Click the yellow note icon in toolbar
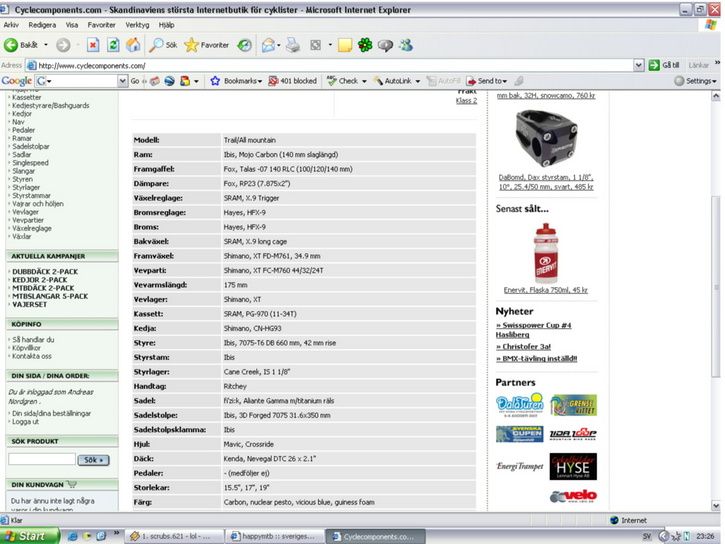This screenshot has height=544, width=725. click(x=344, y=45)
